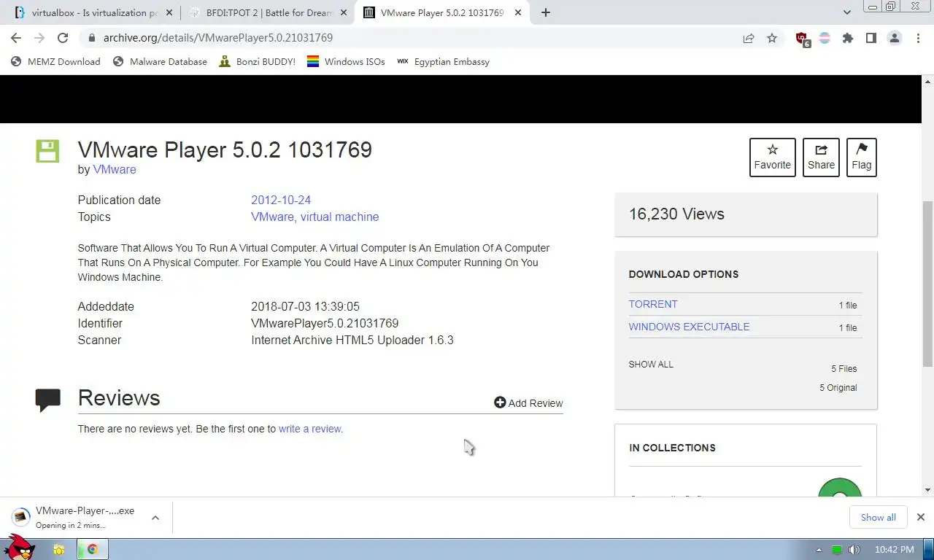This screenshot has width=934, height=560.
Task: Show all downloads
Action: click(878, 517)
